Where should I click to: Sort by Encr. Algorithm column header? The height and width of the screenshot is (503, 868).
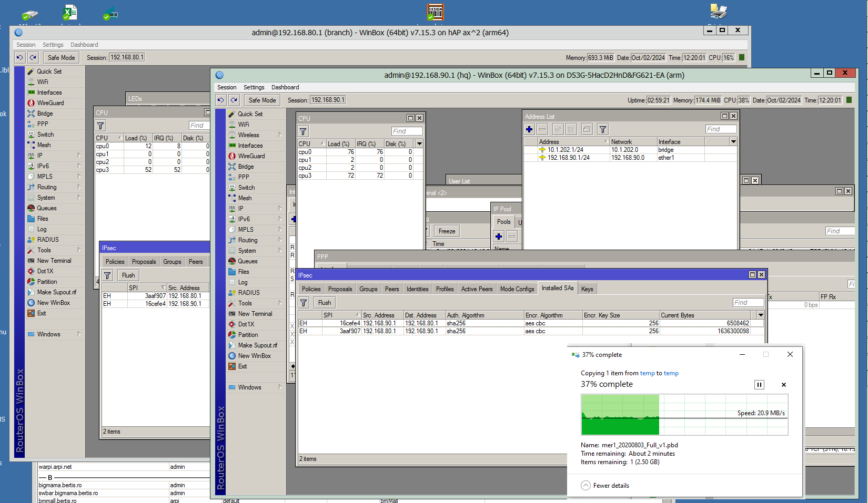[x=553, y=315]
